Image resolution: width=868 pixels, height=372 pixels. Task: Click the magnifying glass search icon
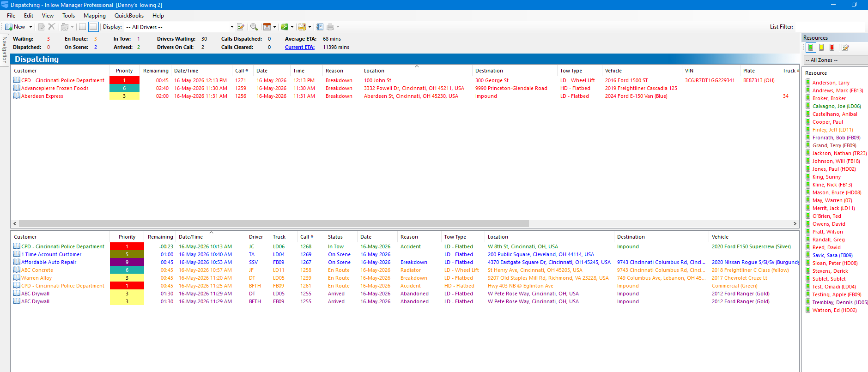click(x=254, y=27)
